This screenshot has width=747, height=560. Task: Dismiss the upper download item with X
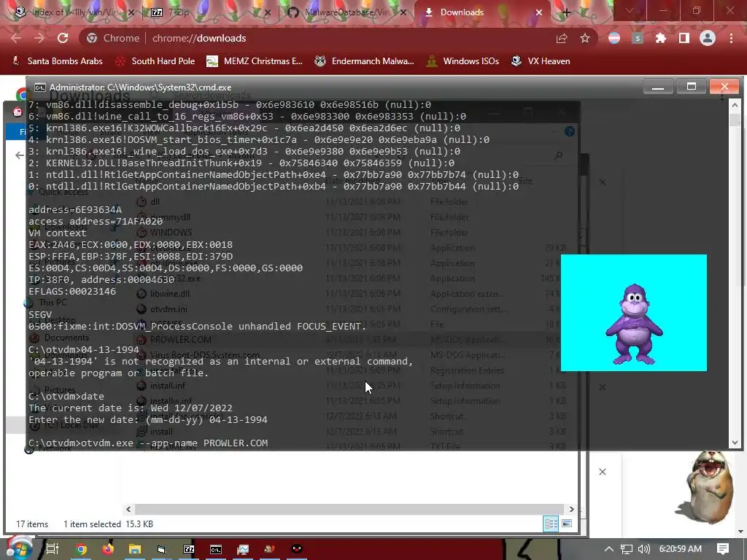(603, 182)
